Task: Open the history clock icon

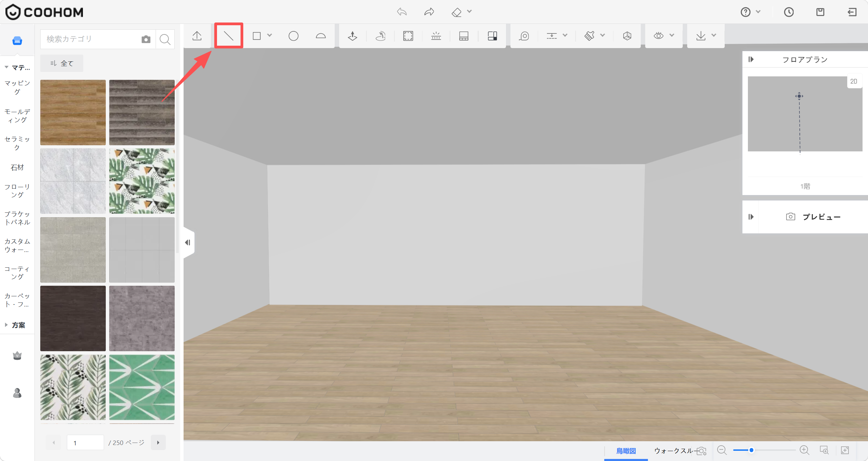Action: 789,12
